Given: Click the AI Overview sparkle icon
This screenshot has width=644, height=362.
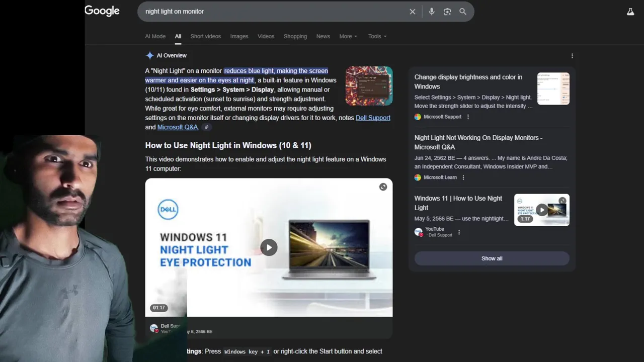Looking at the screenshot, I should pyautogui.click(x=149, y=55).
